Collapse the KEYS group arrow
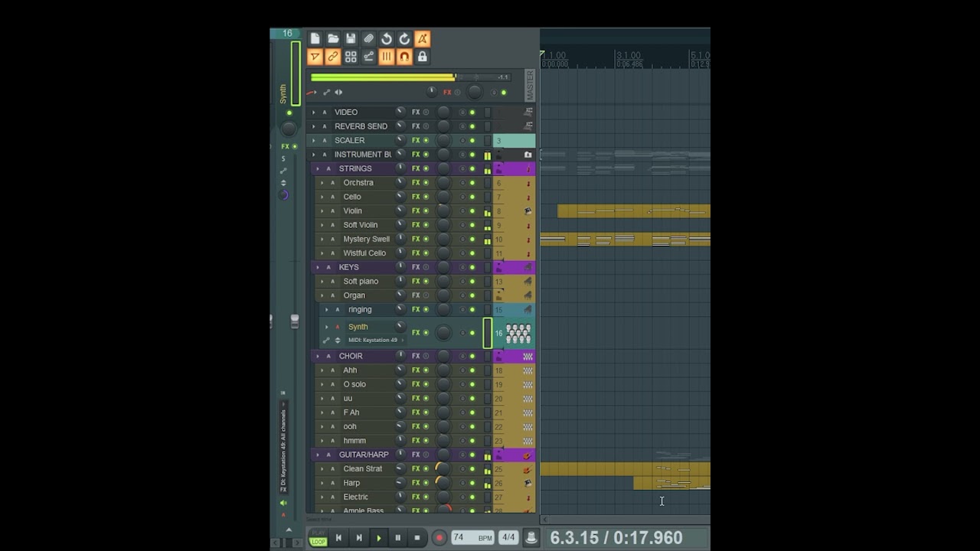 coord(318,267)
